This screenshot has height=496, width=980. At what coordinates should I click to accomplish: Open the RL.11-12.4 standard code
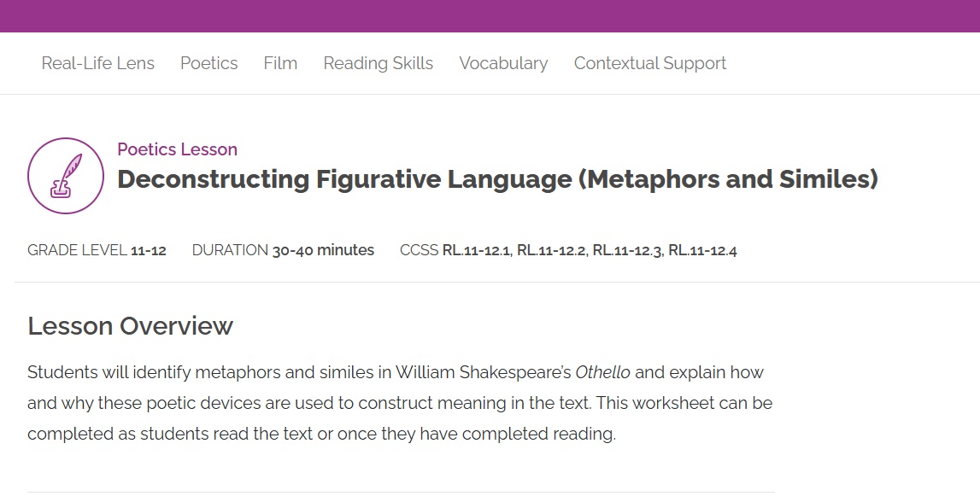pyautogui.click(x=703, y=250)
